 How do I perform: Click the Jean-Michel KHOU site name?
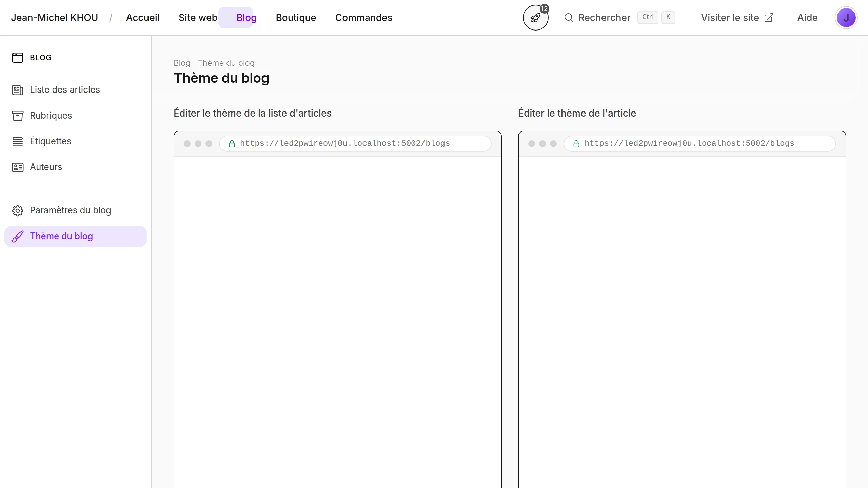coord(54,18)
